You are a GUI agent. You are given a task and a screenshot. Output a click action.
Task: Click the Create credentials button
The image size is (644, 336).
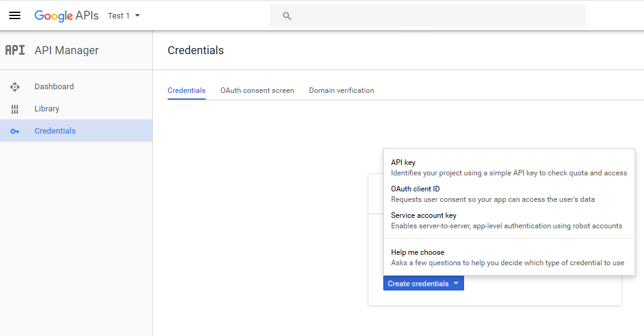click(x=423, y=283)
